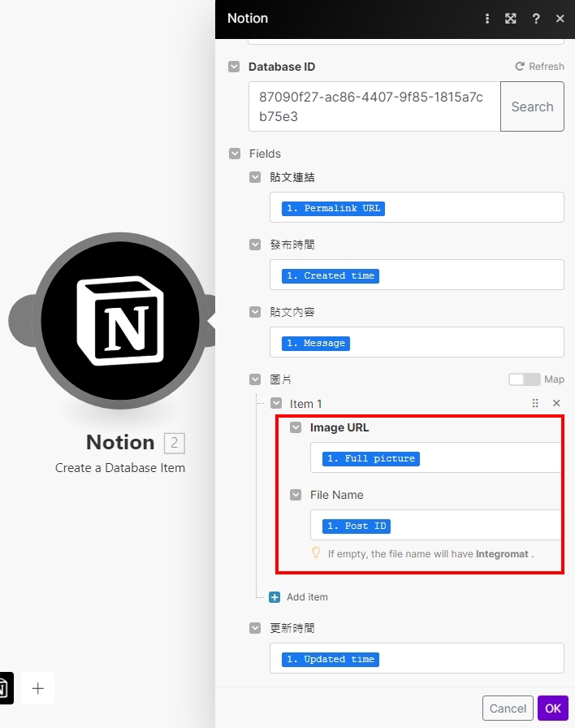Click the Notion module title text
Image resolution: width=575 pixels, height=728 pixels.
[x=120, y=443]
